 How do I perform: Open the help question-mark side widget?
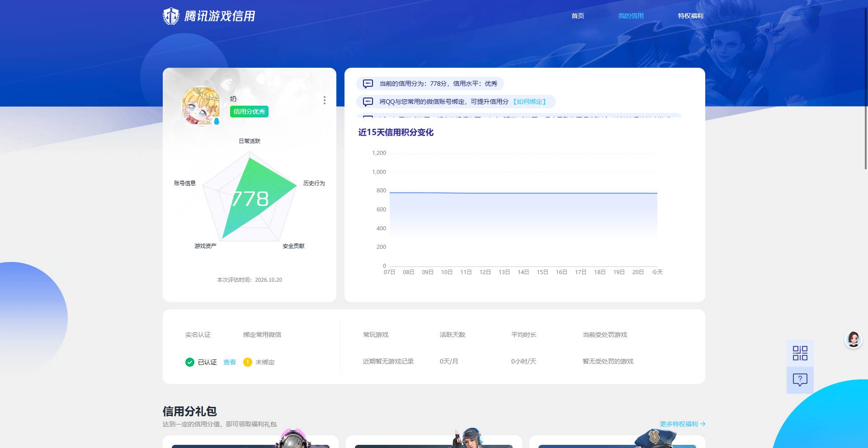click(800, 380)
